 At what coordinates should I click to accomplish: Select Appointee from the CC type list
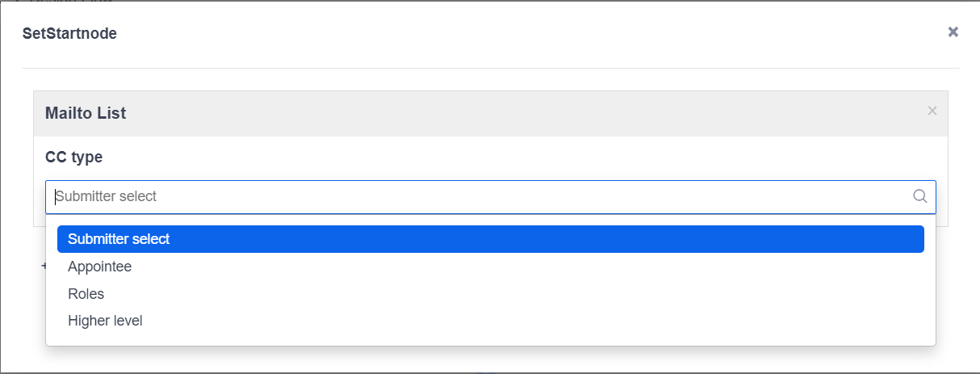100,267
